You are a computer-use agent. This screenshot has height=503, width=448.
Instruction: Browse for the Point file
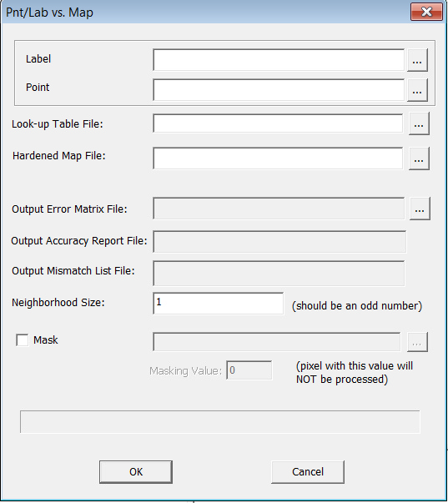click(x=417, y=90)
